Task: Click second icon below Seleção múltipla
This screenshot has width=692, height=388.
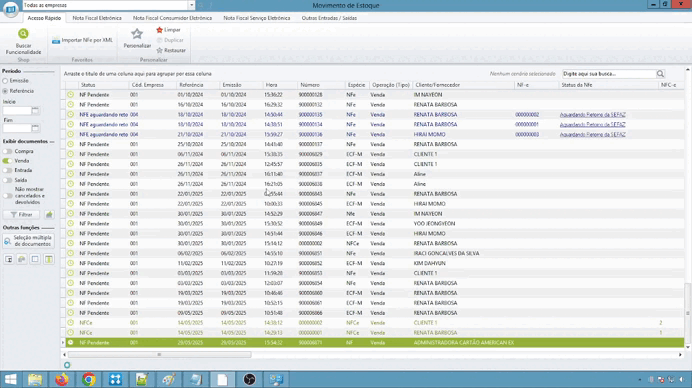Action: click(x=22, y=259)
